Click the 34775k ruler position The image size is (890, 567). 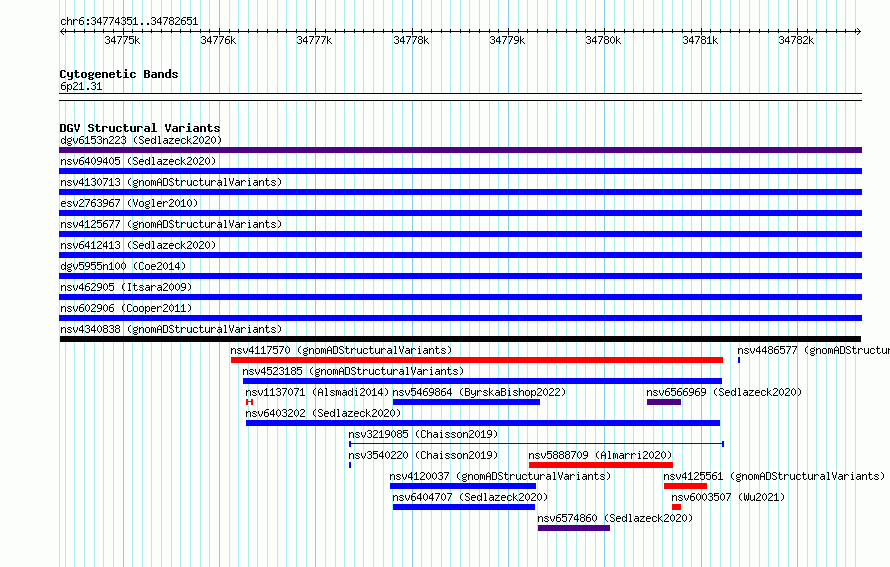(x=122, y=40)
